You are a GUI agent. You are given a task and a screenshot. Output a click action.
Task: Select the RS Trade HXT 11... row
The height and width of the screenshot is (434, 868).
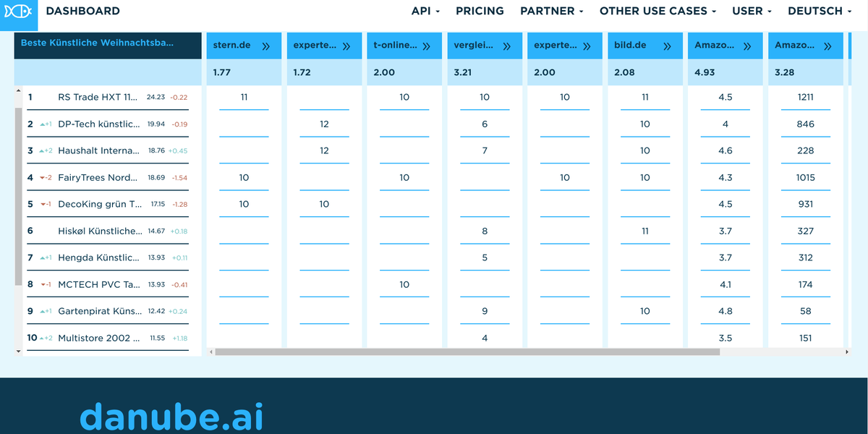tap(108, 97)
